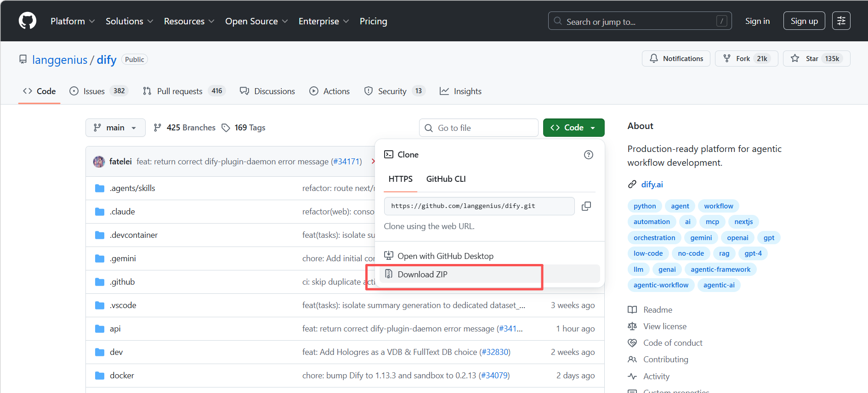The height and width of the screenshot is (393, 868).
Task: Open the main branch selector dropdown
Action: tap(115, 128)
